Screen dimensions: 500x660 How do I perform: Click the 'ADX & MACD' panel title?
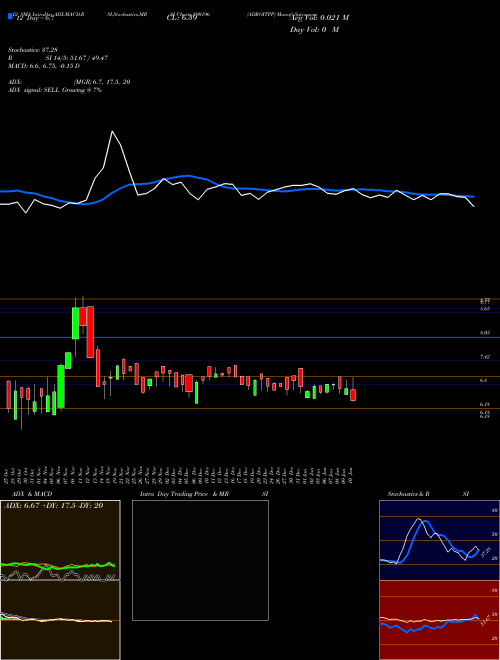tap(32, 494)
